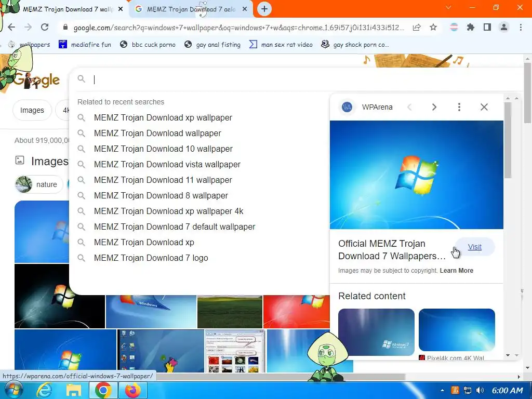Open a new tab with the plus button
The image size is (532, 399).
click(264, 9)
